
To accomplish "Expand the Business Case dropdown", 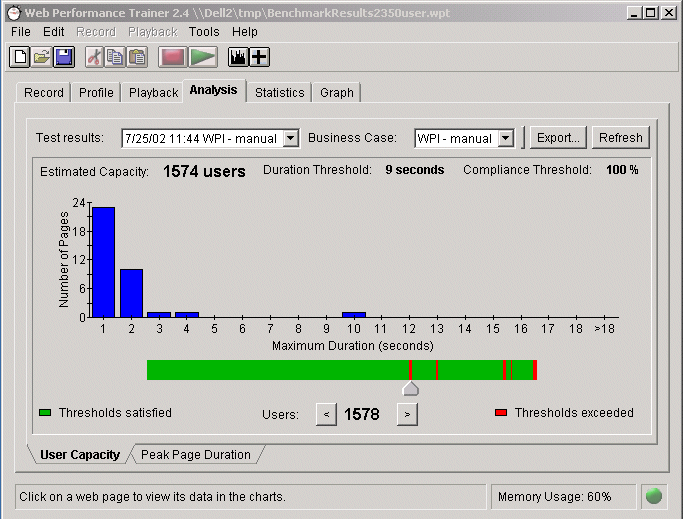I will click(505, 138).
